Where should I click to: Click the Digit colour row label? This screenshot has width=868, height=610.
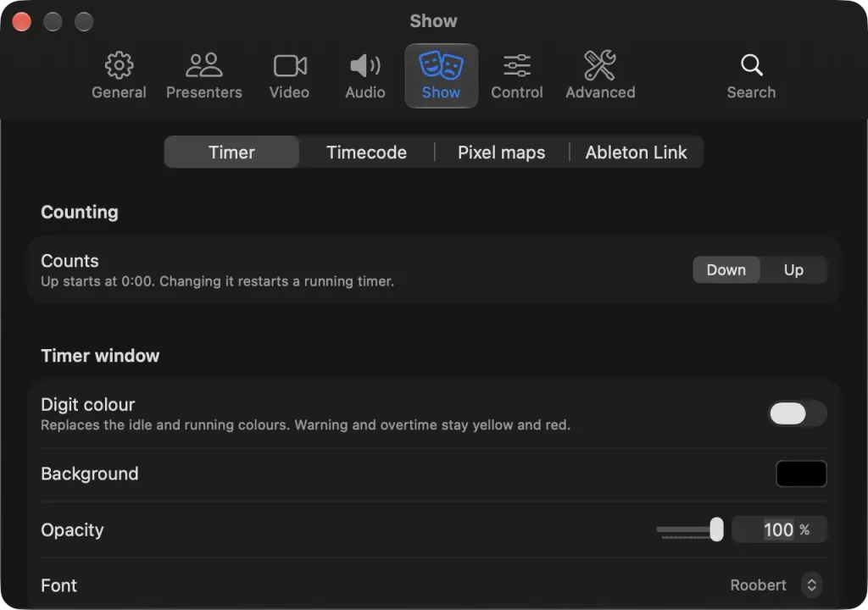point(88,405)
